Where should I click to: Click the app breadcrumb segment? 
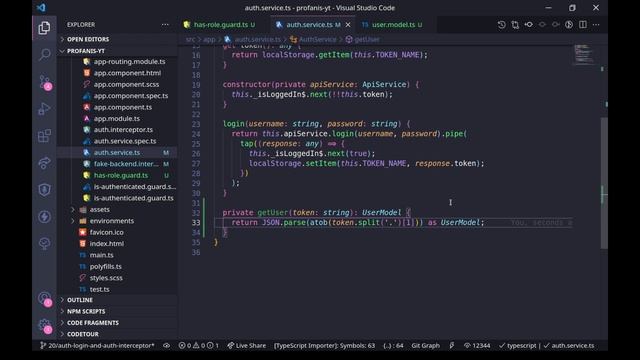pos(209,40)
